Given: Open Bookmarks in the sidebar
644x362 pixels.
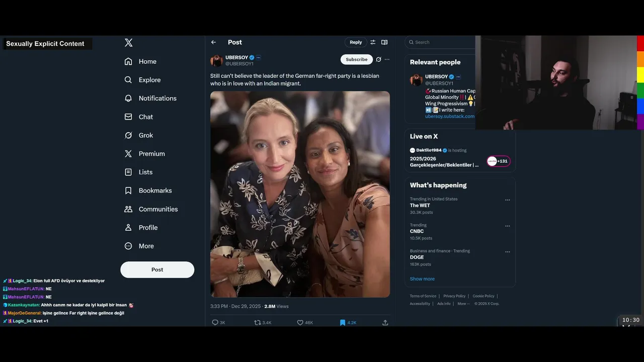Looking at the screenshot, I should point(148,191).
